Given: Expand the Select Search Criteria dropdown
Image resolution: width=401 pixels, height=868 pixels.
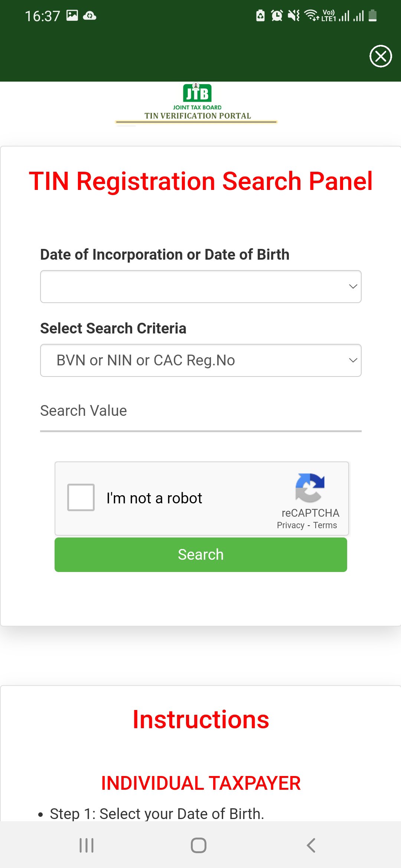Looking at the screenshot, I should tap(200, 360).
